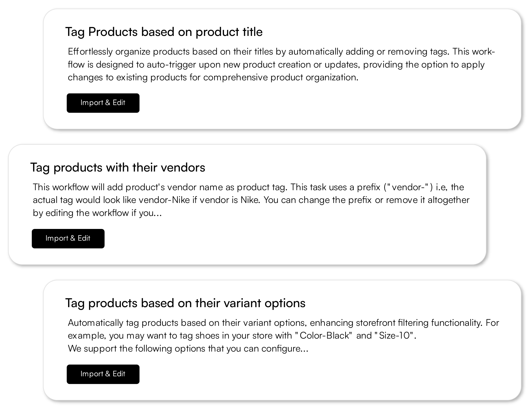
Task: Click the "This workflow will add product's vendor" line
Action: click(x=159, y=187)
